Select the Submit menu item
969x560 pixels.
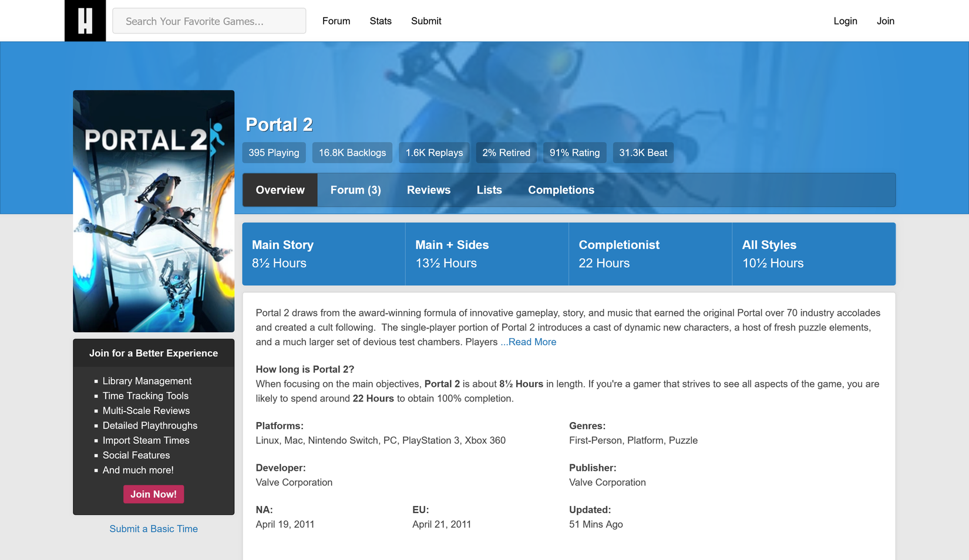click(x=425, y=21)
